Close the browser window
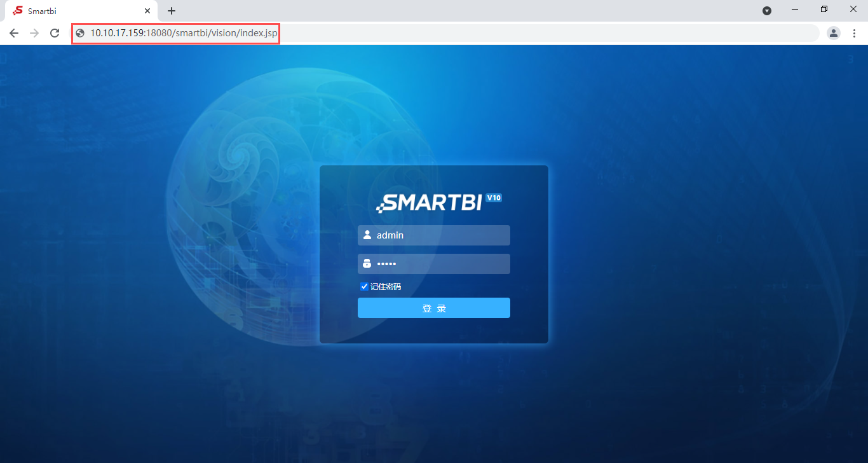868x463 pixels. 853,10
